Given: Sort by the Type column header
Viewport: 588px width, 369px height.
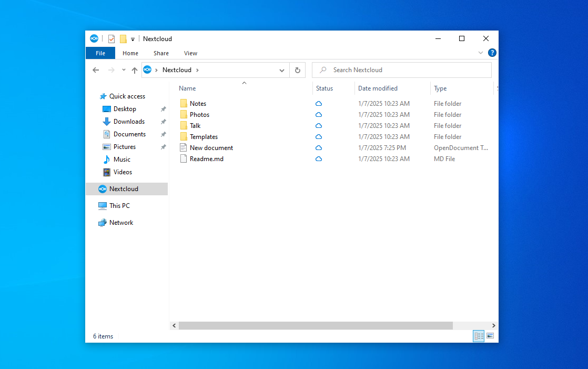Looking at the screenshot, I should pyautogui.click(x=440, y=88).
